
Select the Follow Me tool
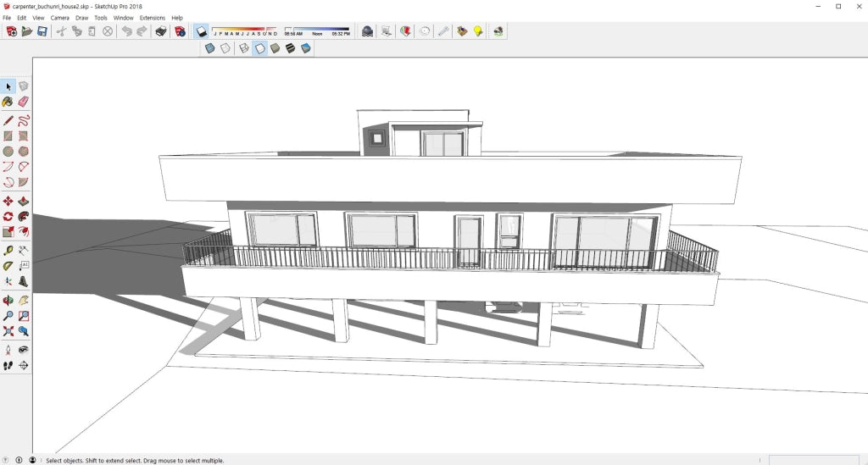pos(23,216)
